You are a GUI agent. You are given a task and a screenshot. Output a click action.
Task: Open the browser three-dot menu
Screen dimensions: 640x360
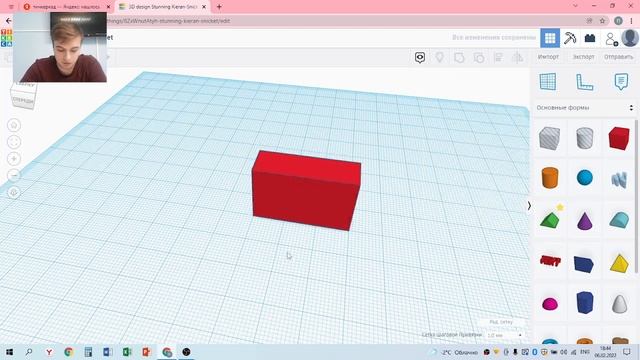pos(631,21)
